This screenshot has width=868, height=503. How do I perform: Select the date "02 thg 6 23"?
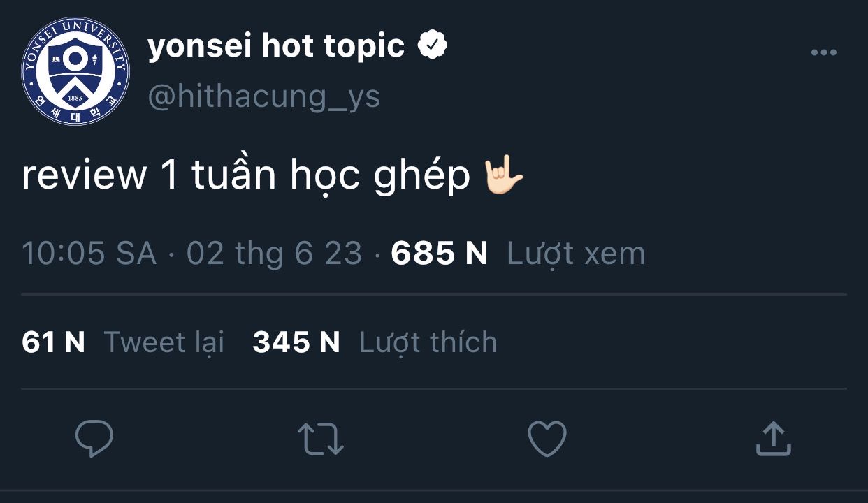(274, 253)
